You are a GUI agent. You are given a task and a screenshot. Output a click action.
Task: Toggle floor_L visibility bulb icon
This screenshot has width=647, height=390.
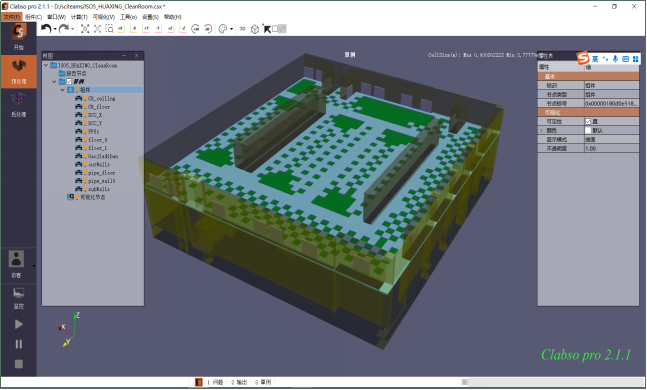[86, 148]
